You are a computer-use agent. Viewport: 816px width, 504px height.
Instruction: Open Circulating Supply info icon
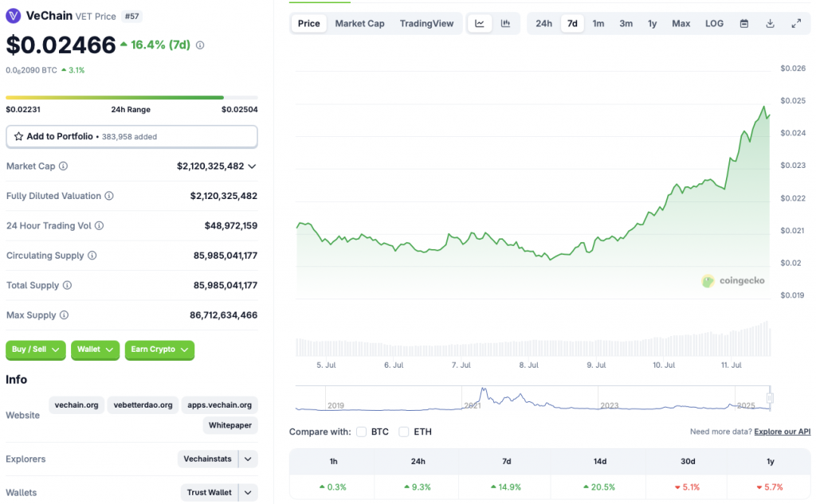coord(92,256)
